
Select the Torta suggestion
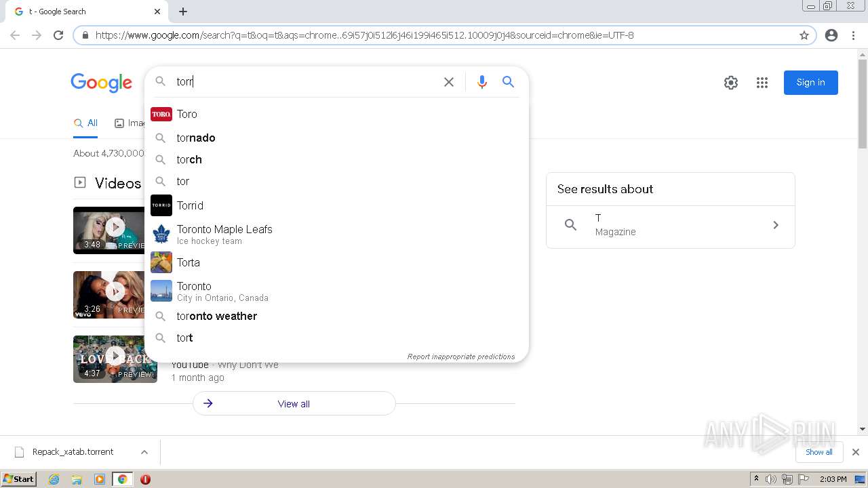[336, 262]
